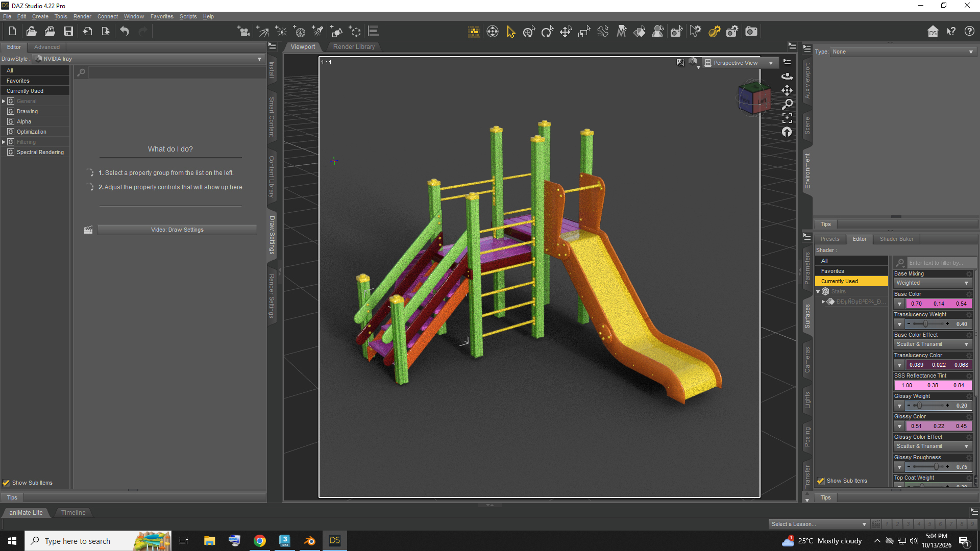Screen dimensions: 980x551
Task: Click the Save scene floppy icon
Action: 68,32
